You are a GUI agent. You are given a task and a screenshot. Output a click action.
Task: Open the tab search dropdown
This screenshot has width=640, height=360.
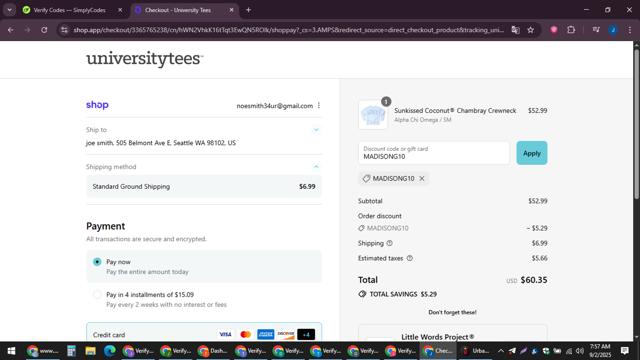[9, 10]
